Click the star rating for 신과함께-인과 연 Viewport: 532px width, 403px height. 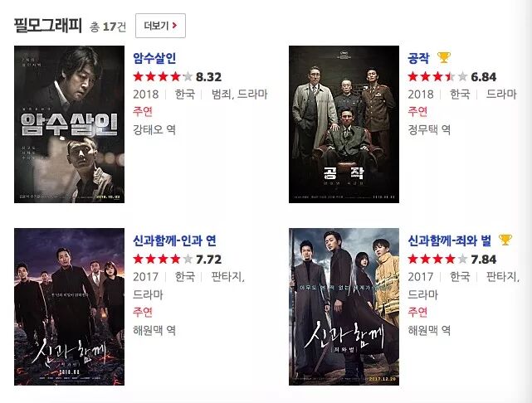[163, 260]
